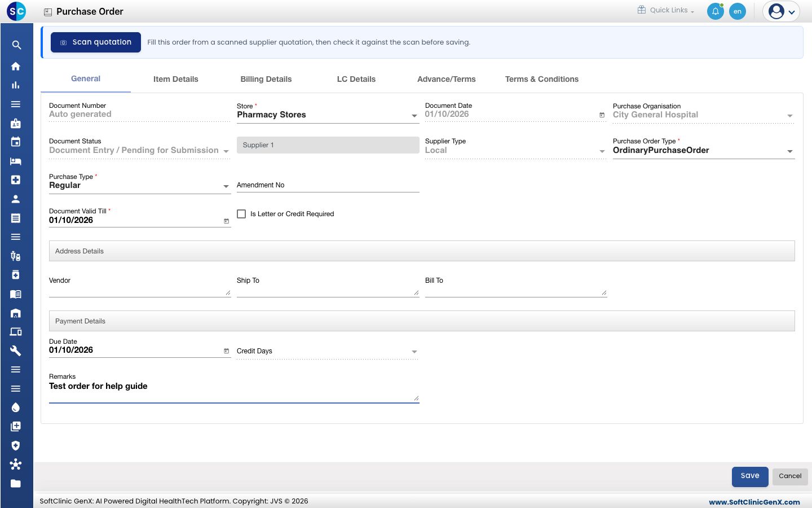
Task: Open the medicine bottle sidebar icon
Action: [x=16, y=275]
